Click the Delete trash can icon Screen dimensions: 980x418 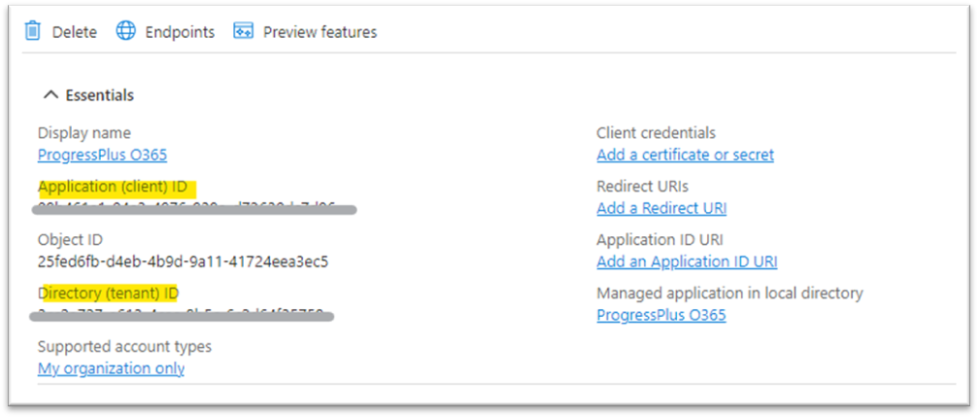click(33, 31)
